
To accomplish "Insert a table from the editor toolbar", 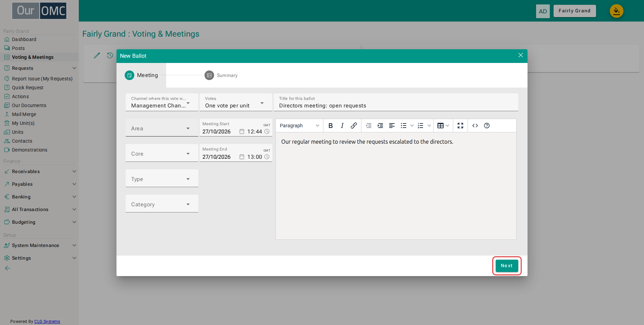I will point(443,126).
